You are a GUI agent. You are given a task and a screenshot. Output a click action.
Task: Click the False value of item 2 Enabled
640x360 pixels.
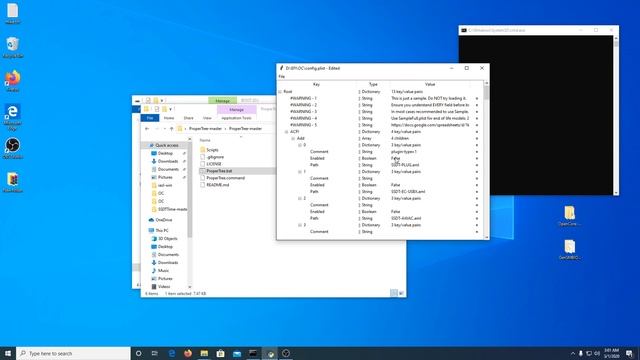coord(396,212)
